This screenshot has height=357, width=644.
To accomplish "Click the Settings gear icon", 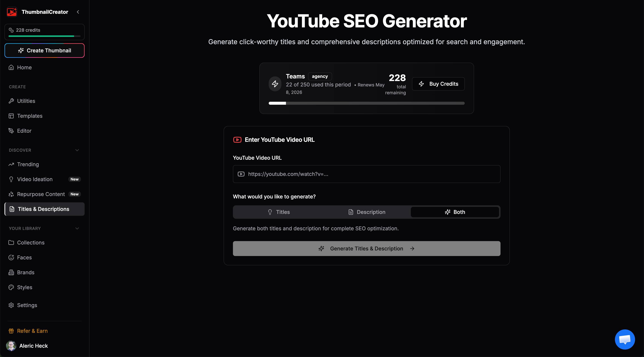I will [x=11, y=305].
